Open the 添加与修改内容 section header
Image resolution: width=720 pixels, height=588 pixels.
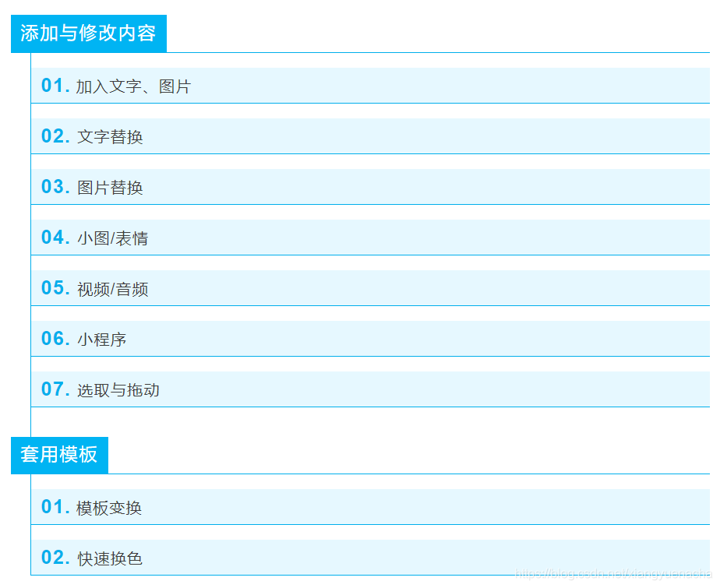tap(89, 33)
